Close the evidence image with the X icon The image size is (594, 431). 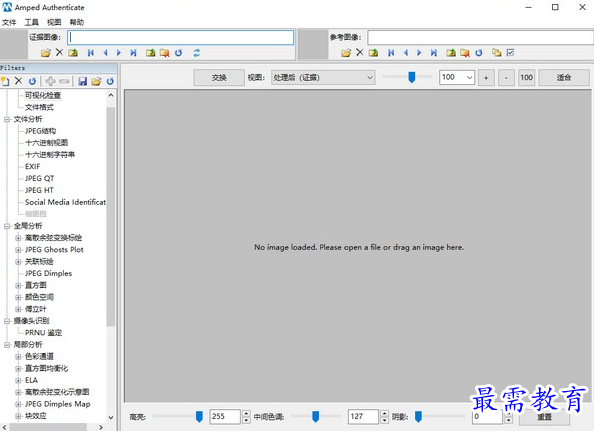coord(59,52)
